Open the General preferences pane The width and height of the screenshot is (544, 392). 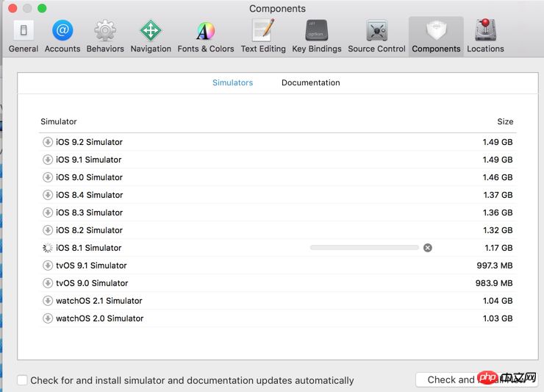(x=24, y=36)
